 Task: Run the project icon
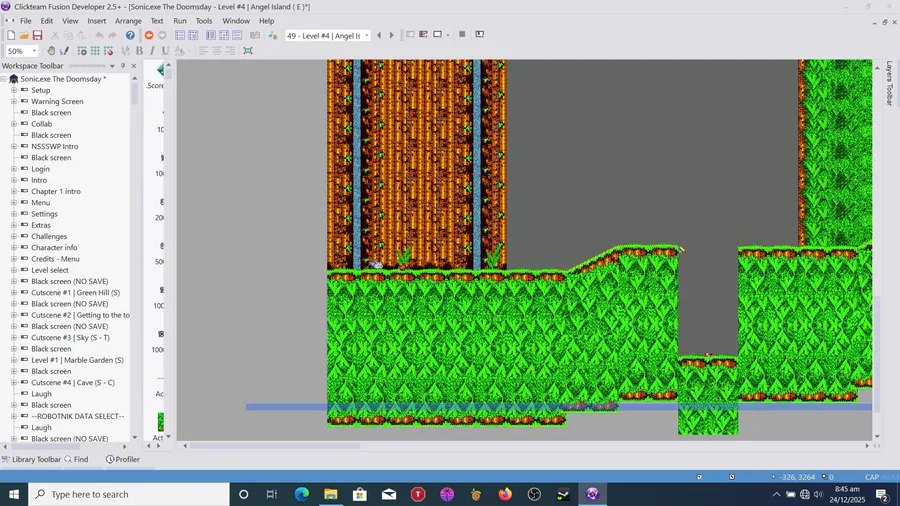[x=410, y=35]
